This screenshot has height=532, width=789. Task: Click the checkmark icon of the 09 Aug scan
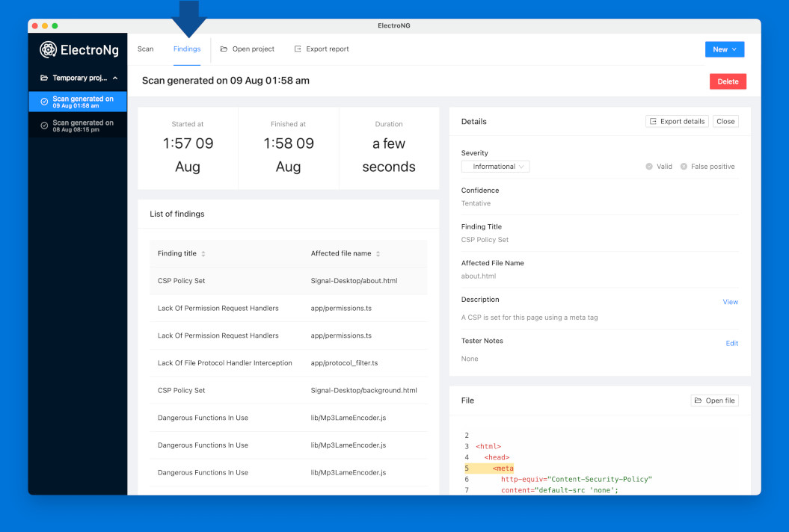(x=44, y=102)
